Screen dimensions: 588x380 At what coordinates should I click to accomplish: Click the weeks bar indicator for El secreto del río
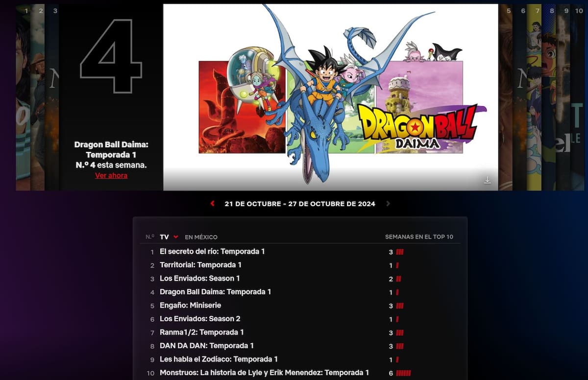pos(400,252)
